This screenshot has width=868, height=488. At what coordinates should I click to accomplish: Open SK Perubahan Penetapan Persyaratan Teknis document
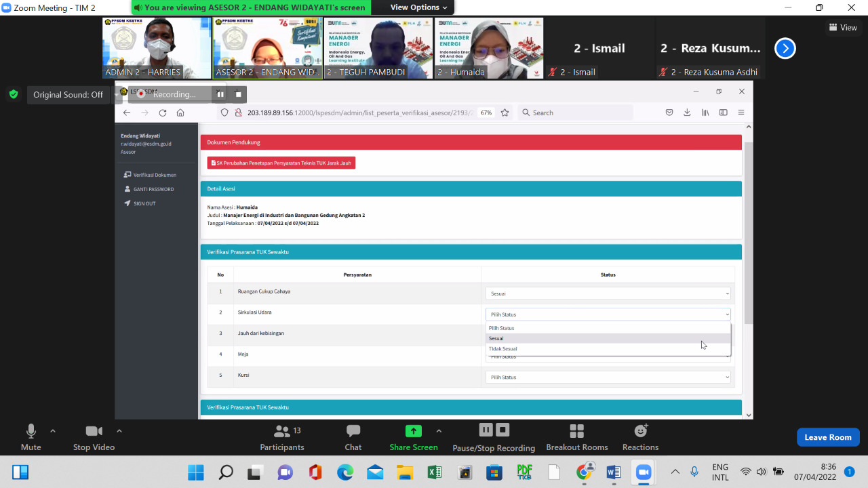click(281, 163)
